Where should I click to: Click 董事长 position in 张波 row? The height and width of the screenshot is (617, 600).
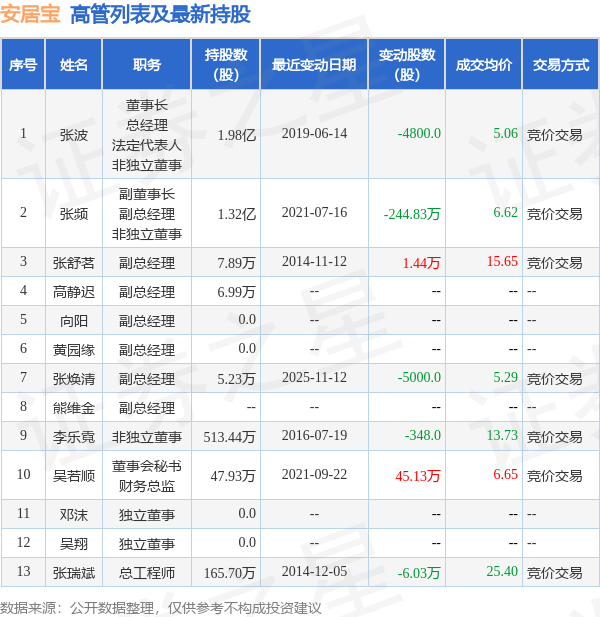tap(147, 105)
